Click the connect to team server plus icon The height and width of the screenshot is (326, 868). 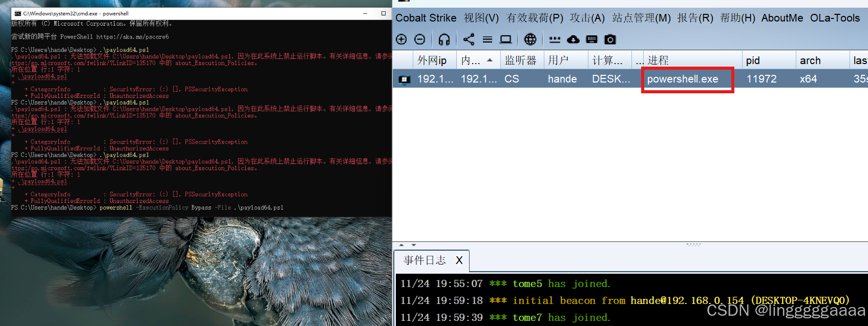click(x=401, y=39)
